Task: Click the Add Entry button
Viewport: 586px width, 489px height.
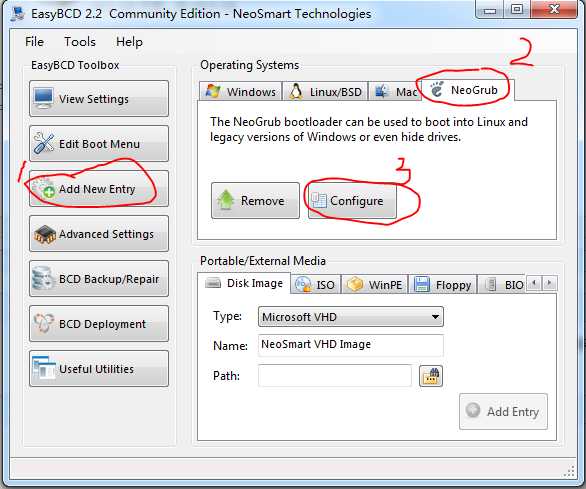Action: 503,411
